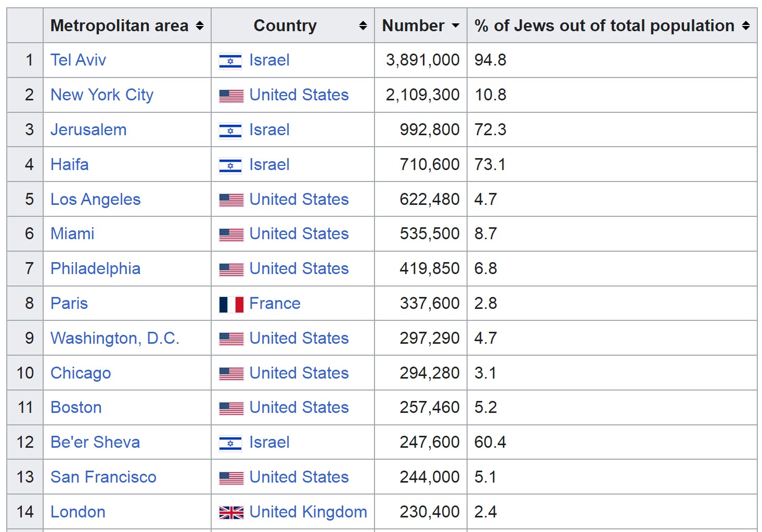
Task: Click the US flag in the Washington, D.C. row
Action: click(x=231, y=339)
